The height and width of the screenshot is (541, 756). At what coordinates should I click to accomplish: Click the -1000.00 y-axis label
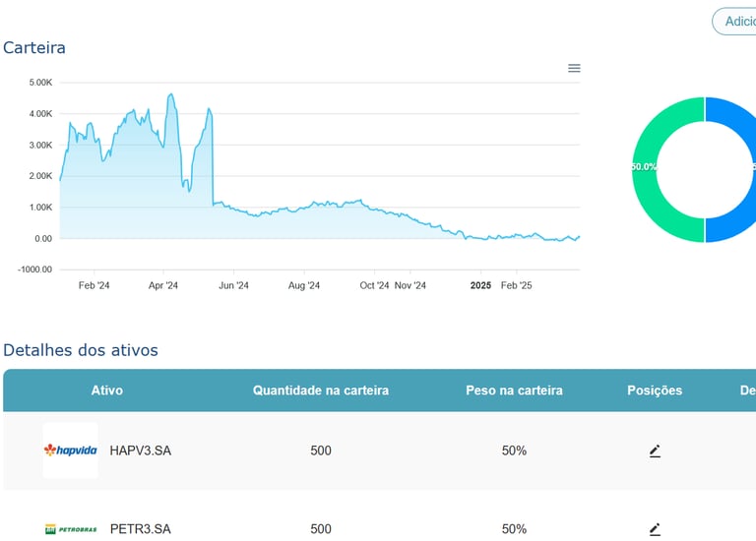click(34, 270)
